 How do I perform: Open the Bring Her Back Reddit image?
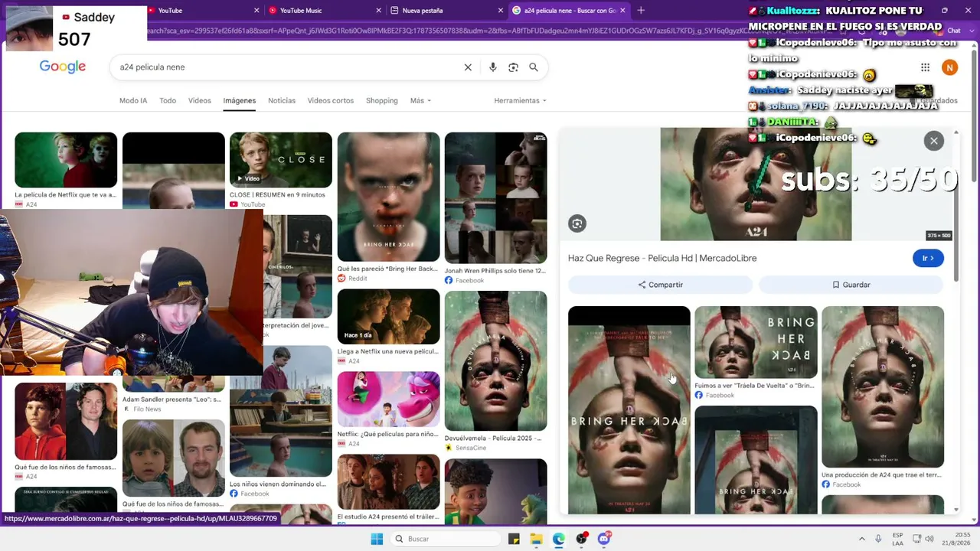pyautogui.click(x=389, y=197)
